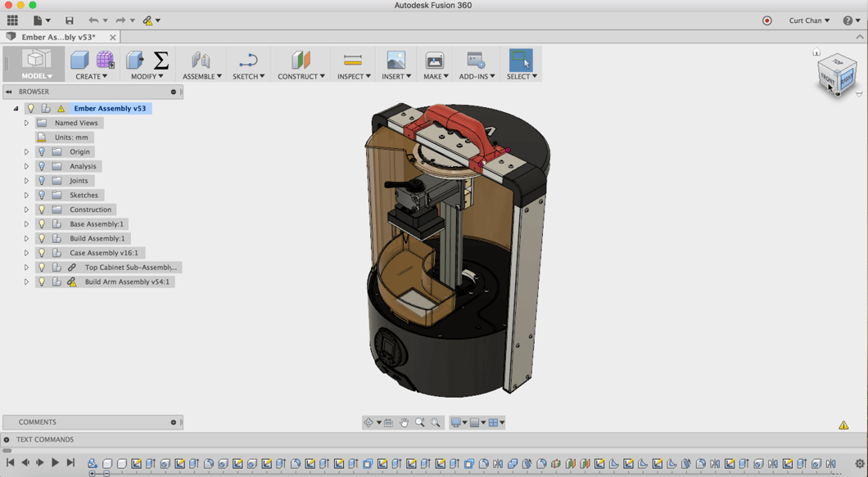The width and height of the screenshot is (868, 477).
Task: Click the ViewCube in top-right corner
Action: pos(836,74)
